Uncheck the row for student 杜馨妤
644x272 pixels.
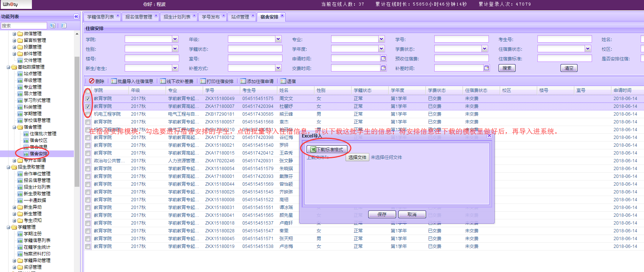(x=88, y=106)
